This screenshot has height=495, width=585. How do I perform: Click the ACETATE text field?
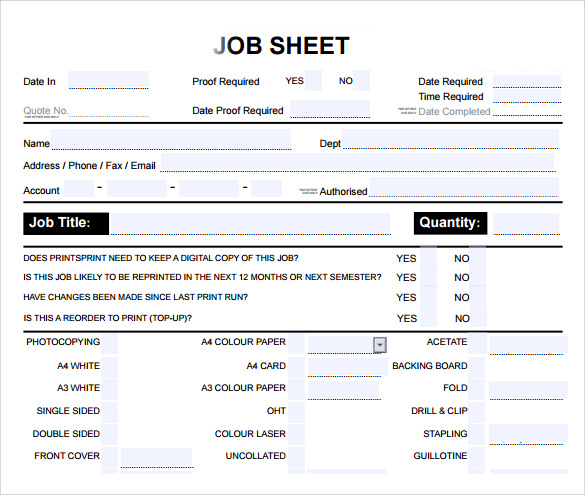pyautogui.click(x=529, y=345)
